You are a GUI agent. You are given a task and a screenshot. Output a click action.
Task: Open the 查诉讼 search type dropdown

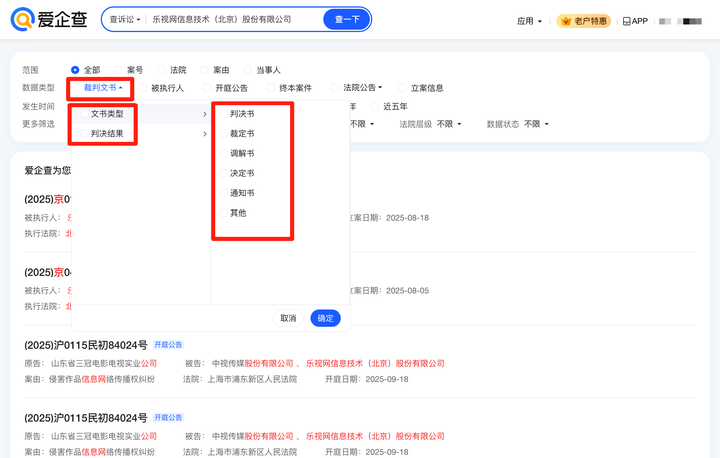125,19
